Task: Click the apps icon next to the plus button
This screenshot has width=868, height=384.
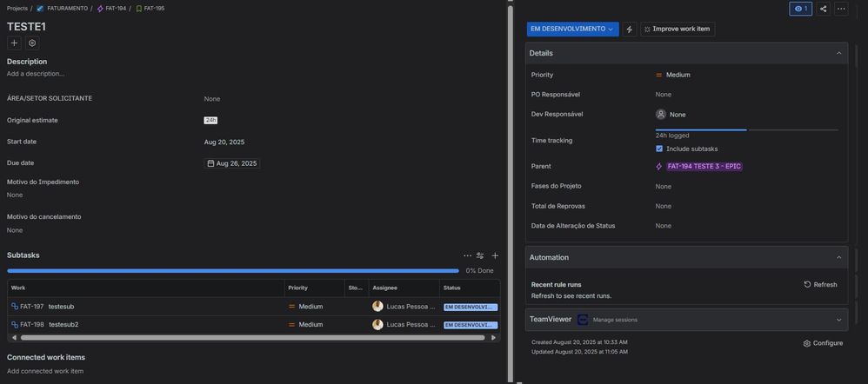Action: tap(32, 43)
